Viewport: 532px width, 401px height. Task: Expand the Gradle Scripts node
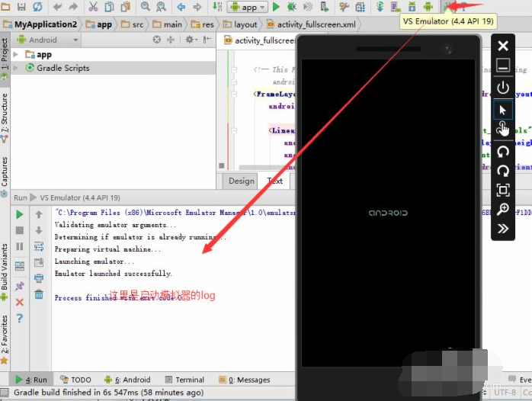tap(16, 68)
